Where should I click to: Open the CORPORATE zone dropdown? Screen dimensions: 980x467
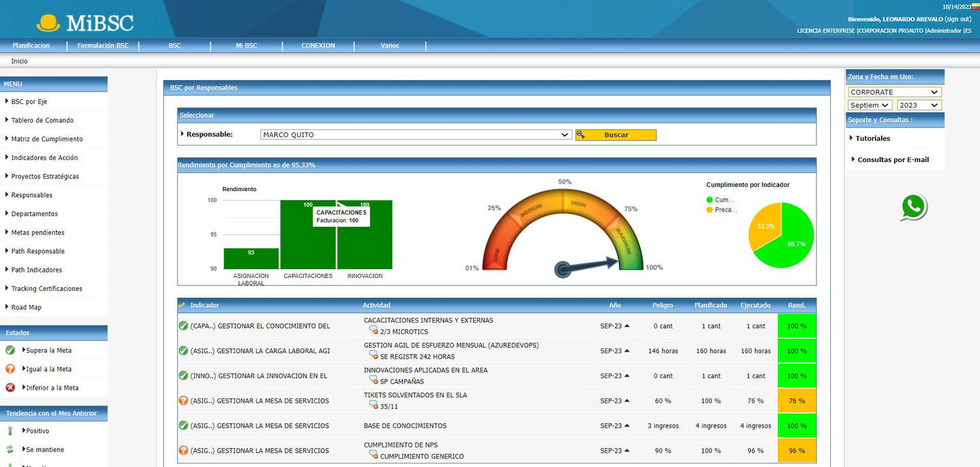tap(894, 92)
